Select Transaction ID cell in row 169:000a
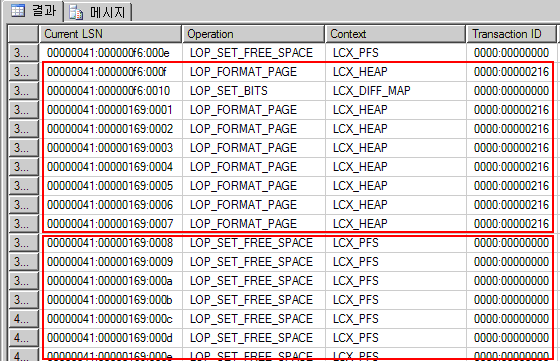 (511, 281)
